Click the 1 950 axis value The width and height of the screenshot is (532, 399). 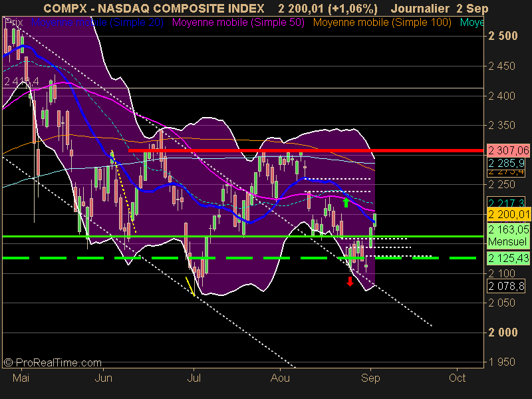click(502, 362)
